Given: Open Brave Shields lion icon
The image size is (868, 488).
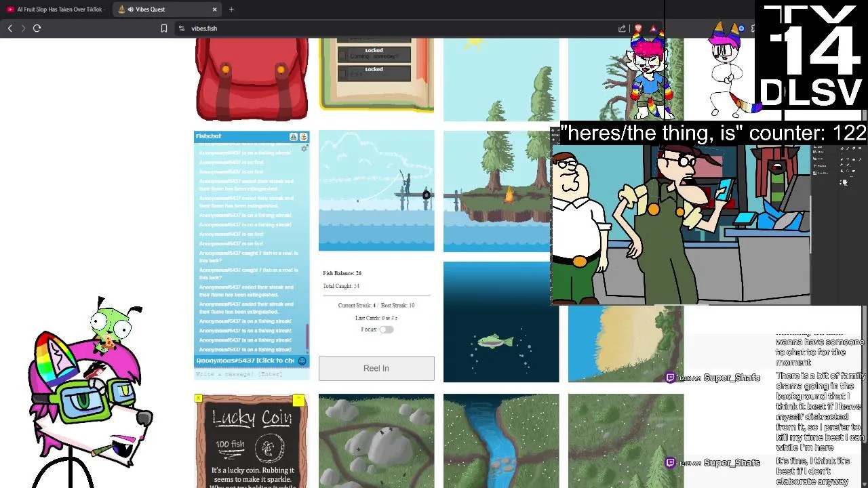Looking at the screenshot, I should (x=638, y=28).
